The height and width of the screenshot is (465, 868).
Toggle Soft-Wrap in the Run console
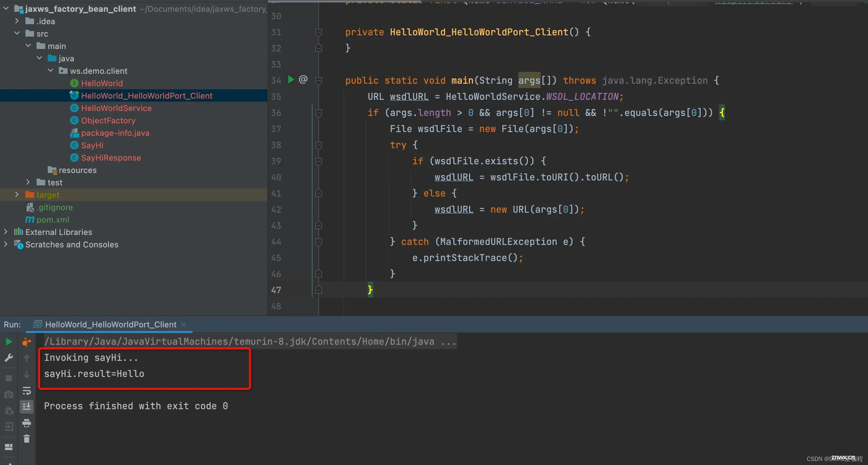tap(27, 391)
